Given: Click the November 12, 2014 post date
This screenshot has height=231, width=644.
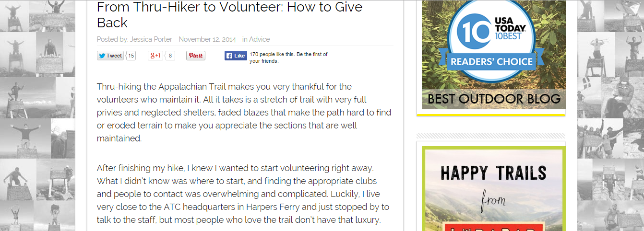Looking at the screenshot, I should (x=207, y=39).
